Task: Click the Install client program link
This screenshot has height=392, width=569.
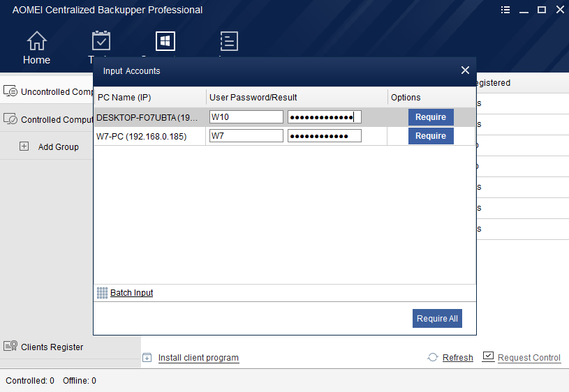Action: click(198, 358)
